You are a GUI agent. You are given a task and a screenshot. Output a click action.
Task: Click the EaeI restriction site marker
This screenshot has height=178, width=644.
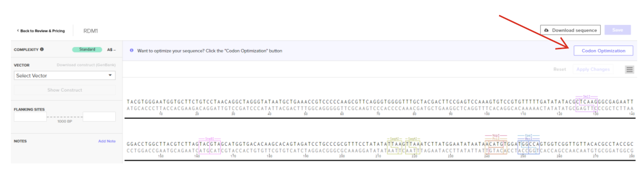pos(528,135)
